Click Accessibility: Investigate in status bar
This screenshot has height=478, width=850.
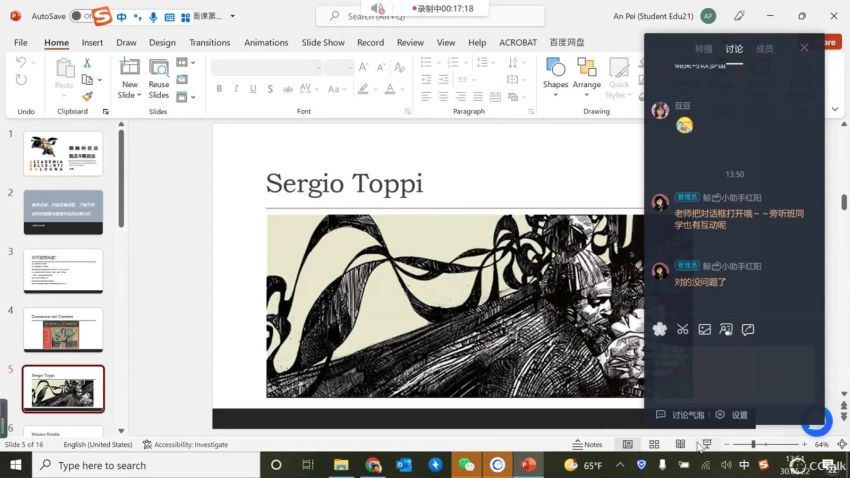(185, 444)
